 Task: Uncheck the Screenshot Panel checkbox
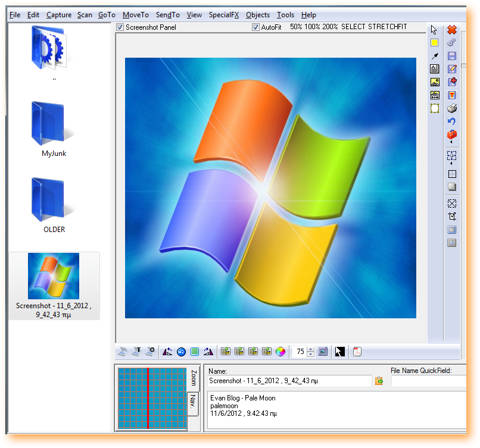click(120, 27)
